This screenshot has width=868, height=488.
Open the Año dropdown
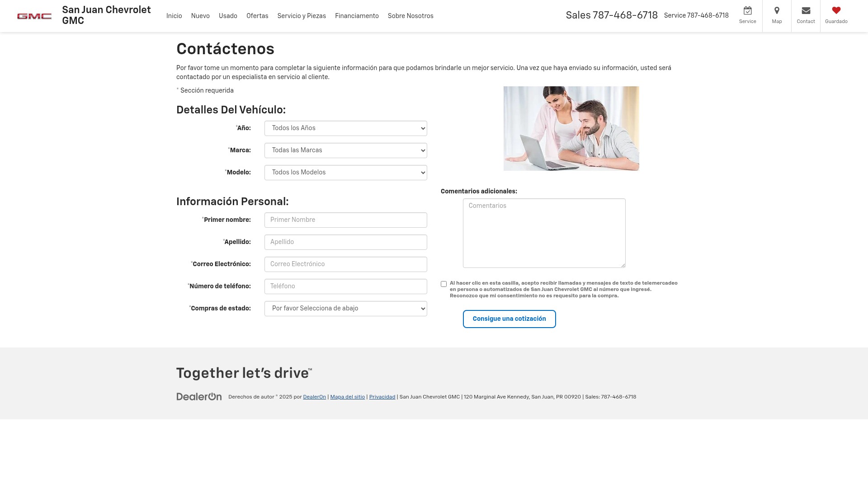(x=346, y=128)
